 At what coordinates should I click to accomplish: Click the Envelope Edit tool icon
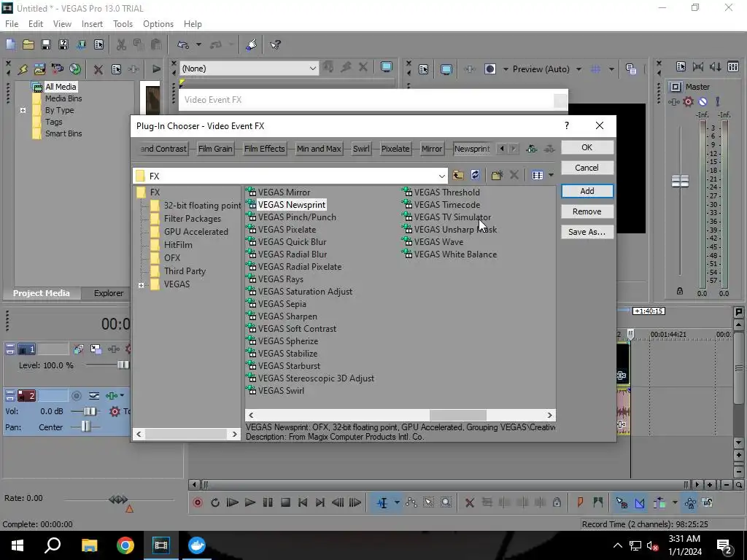(411, 502)
